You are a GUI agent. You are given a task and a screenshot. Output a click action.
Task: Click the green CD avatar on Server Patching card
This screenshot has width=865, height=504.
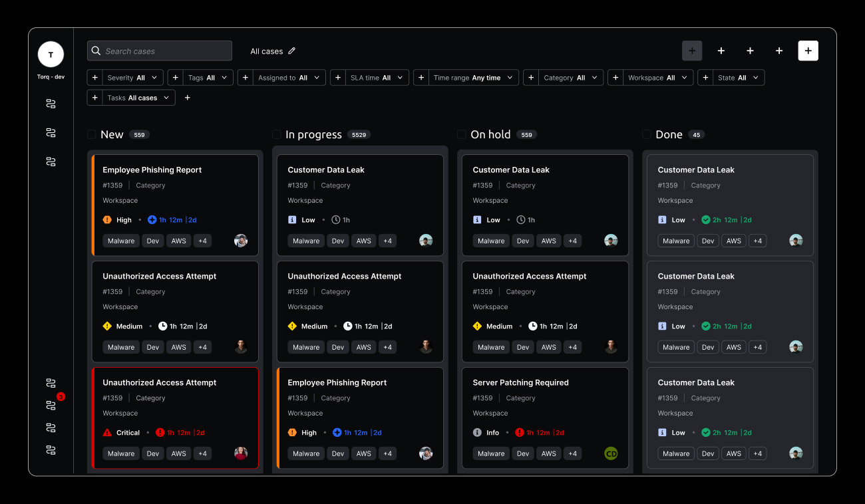tap(611, 453)
